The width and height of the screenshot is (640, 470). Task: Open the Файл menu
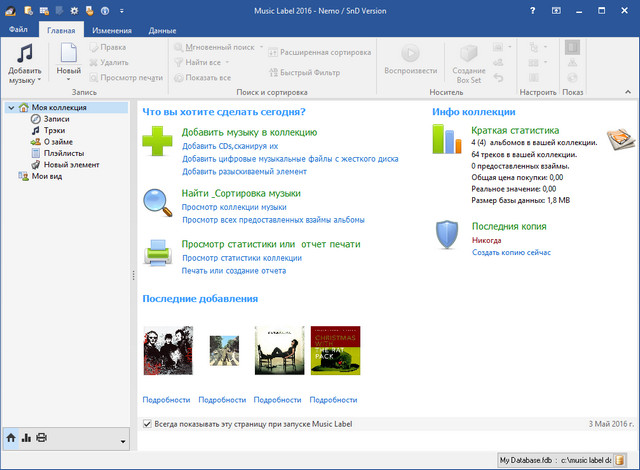(x=19, y=31)
